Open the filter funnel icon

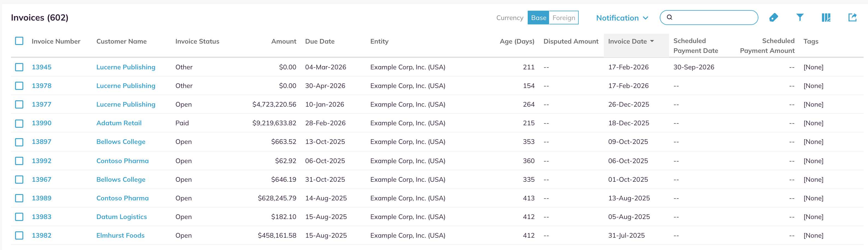pyautogui.click(x=800, y=18)
